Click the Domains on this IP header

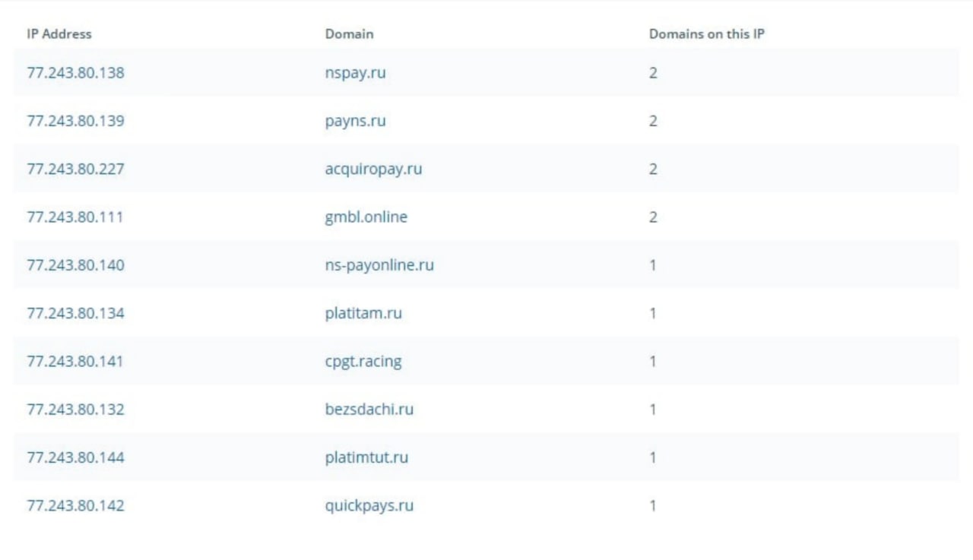click(707, 34)
